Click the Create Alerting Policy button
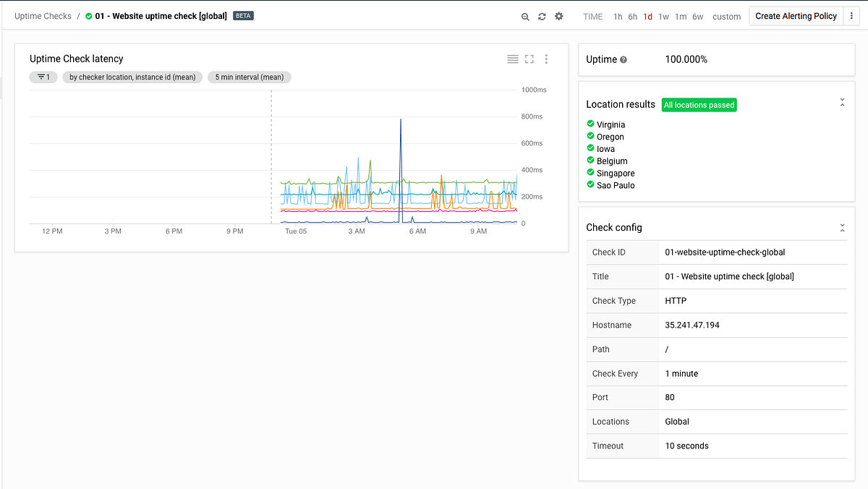Viewport: 868px width, 489px height. 796,15
